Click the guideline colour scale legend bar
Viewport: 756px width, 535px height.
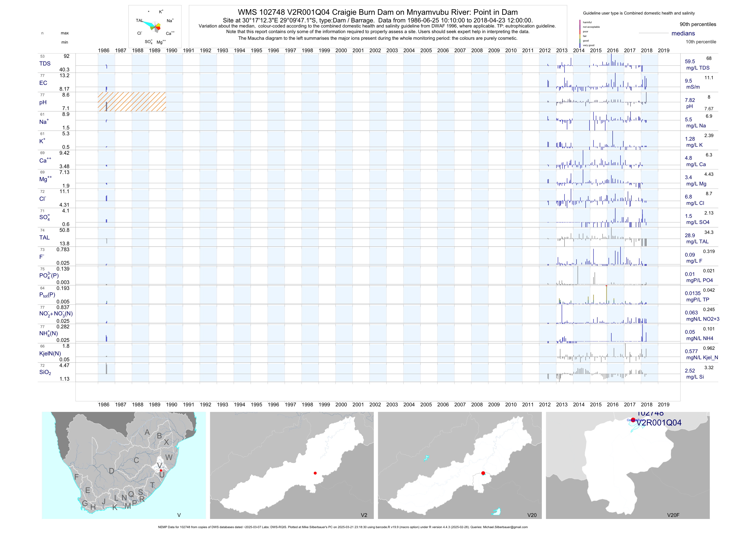580,34
